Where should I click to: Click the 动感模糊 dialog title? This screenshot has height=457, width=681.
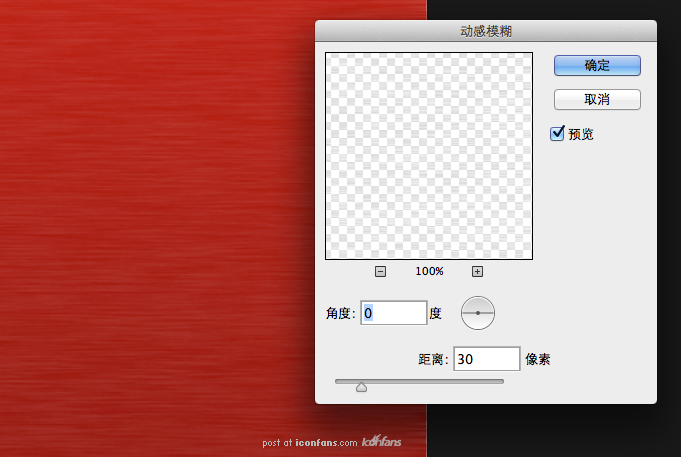point(486,31)
